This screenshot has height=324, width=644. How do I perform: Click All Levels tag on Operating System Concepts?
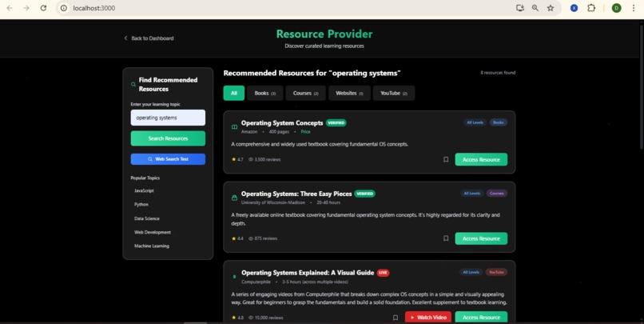(x=475, y=122)
